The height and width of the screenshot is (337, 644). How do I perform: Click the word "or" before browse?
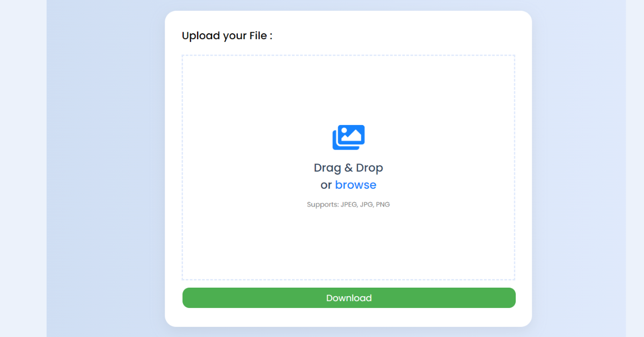pyautogui.click(x=326, y=185)
